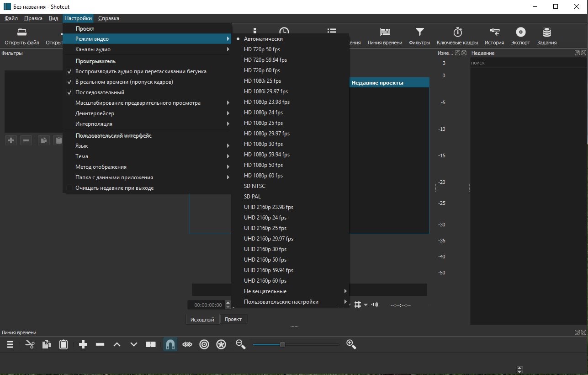Viewport: 588px width, 375px height.
Task: Open the 'Файл' menu
Action: (11, 18)
